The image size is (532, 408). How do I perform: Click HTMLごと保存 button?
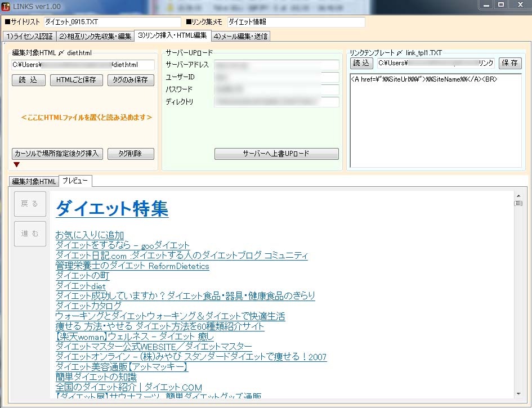click(x=77, y=80)
